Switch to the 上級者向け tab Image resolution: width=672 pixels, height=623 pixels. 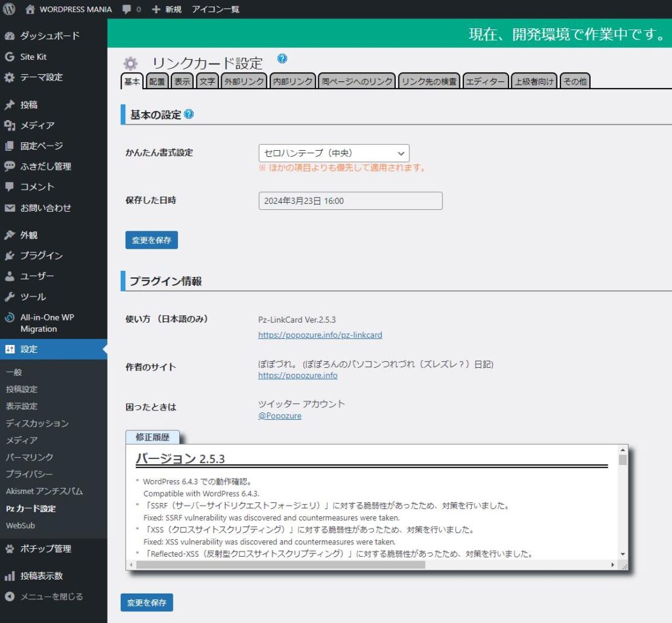pos(534,81)
